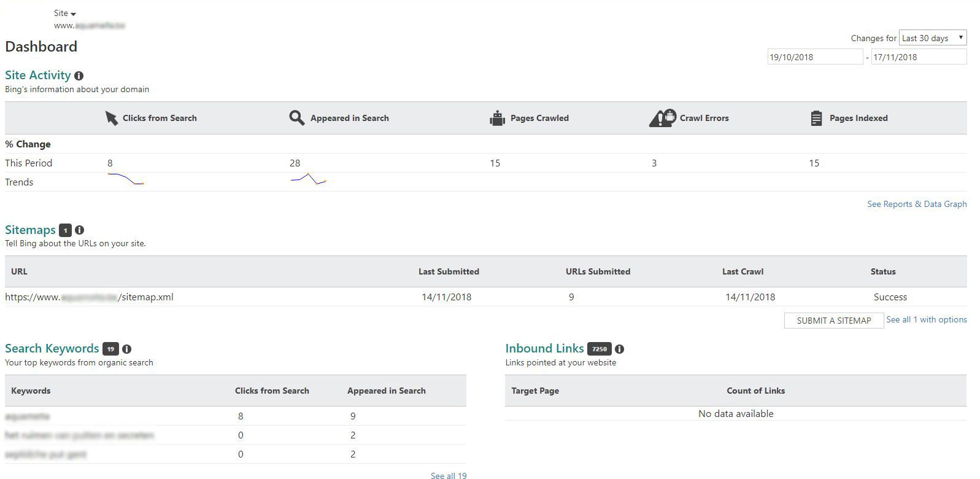The image size is (980, 479).
Task: Click the Pages Indexed clipboard icon
Action: coord(816,118)
